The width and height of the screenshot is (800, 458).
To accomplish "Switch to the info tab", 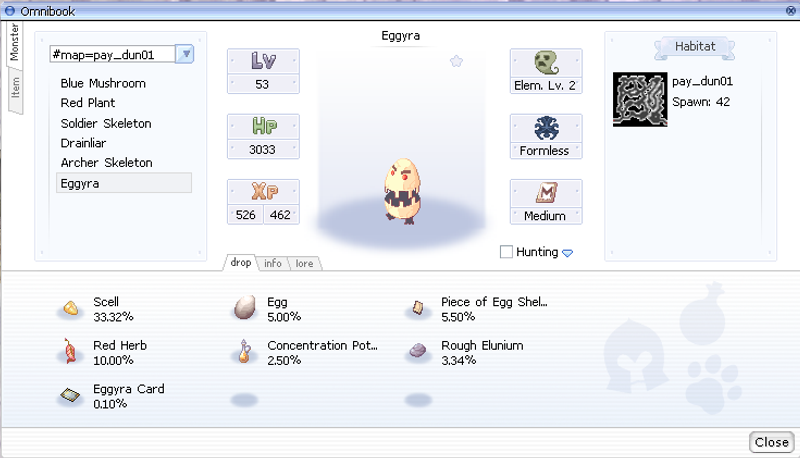I will [x=272, y=263].
